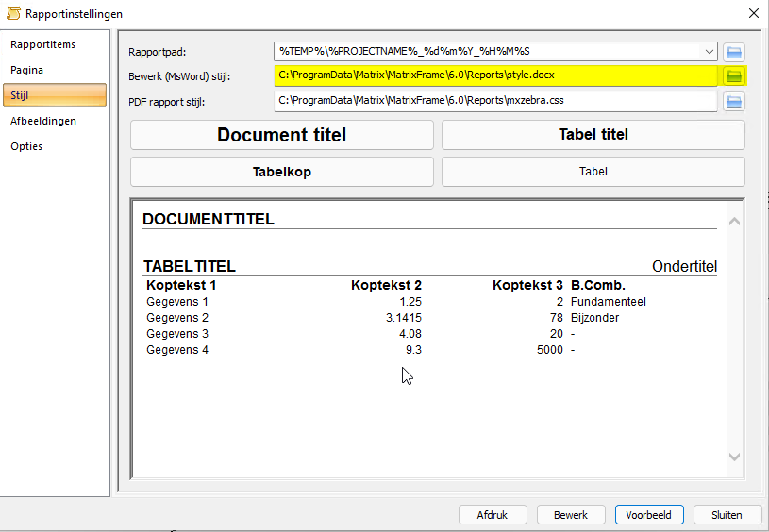Click the Rapportinstellingen window icon
This screenshot has height=532, width=769.
coord(13,13)
